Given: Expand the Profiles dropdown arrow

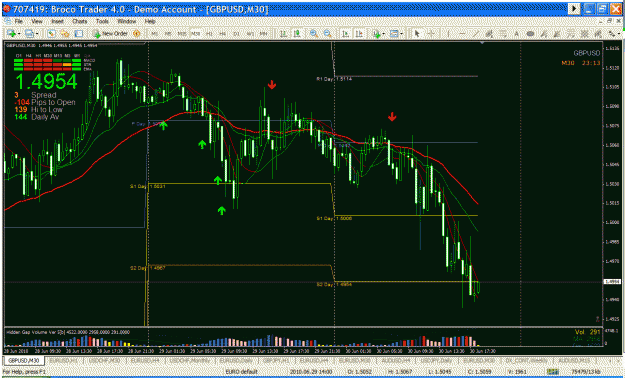Looking at the screenshot, I should point(36,34).
